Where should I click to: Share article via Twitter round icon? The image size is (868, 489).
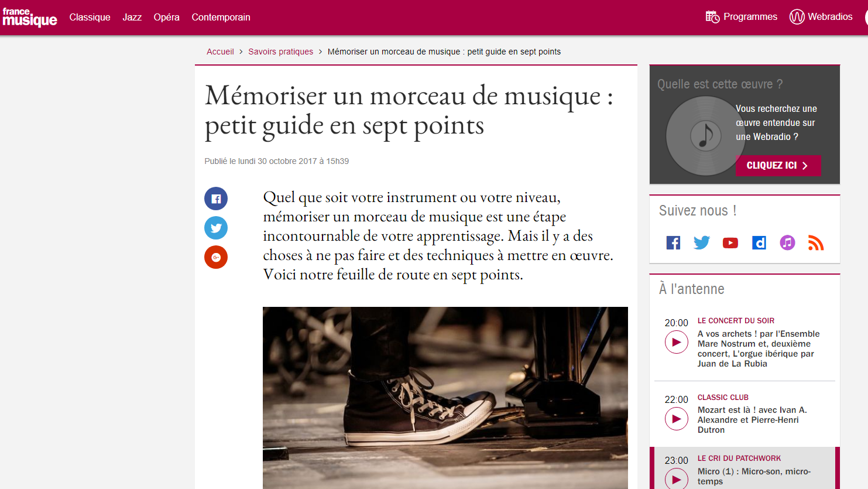[216, 228]
